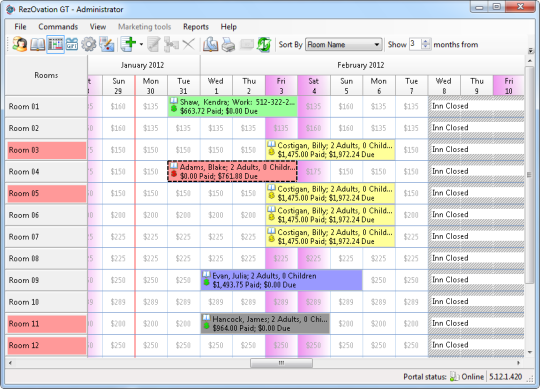Select Hancock, James reservation in Room 11
This screenshot has width=540, height=389.
click(x=265, y=324)
